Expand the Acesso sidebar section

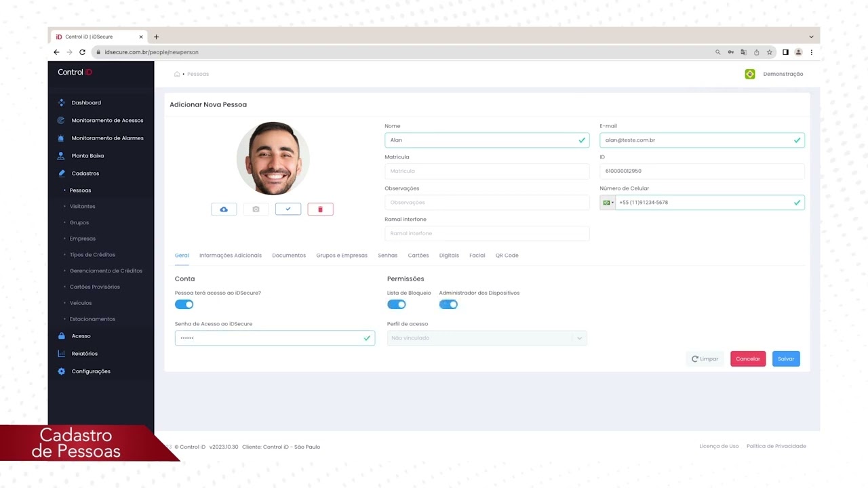(81, 336)
